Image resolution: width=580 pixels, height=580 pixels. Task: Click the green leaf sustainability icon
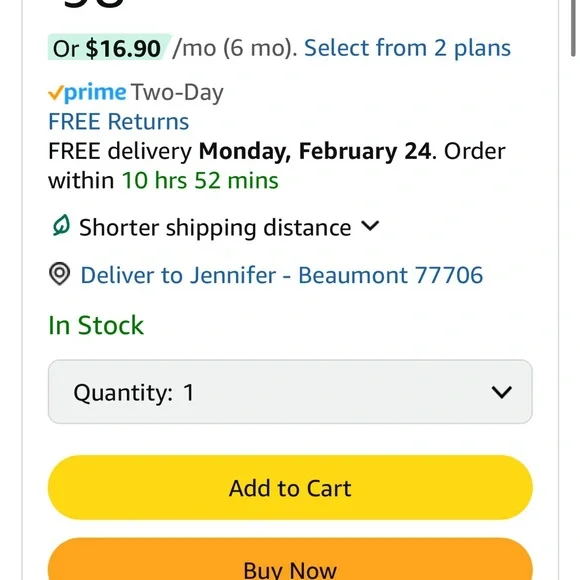point(61,225)
